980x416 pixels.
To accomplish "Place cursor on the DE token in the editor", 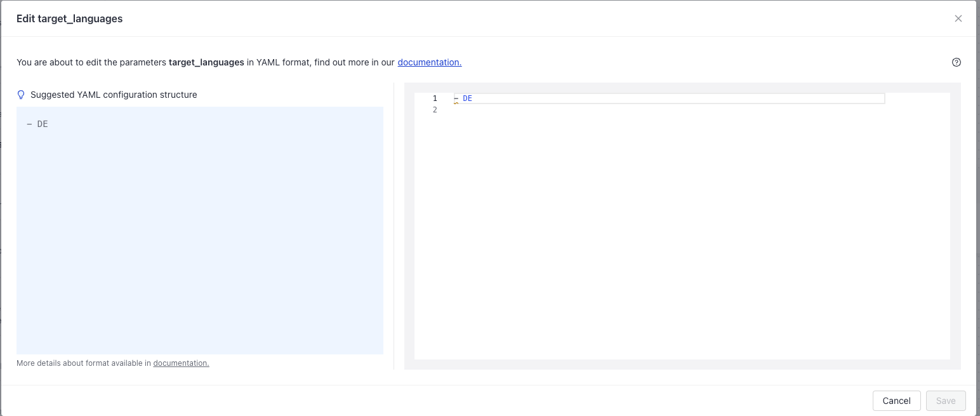I will (468, 98).
